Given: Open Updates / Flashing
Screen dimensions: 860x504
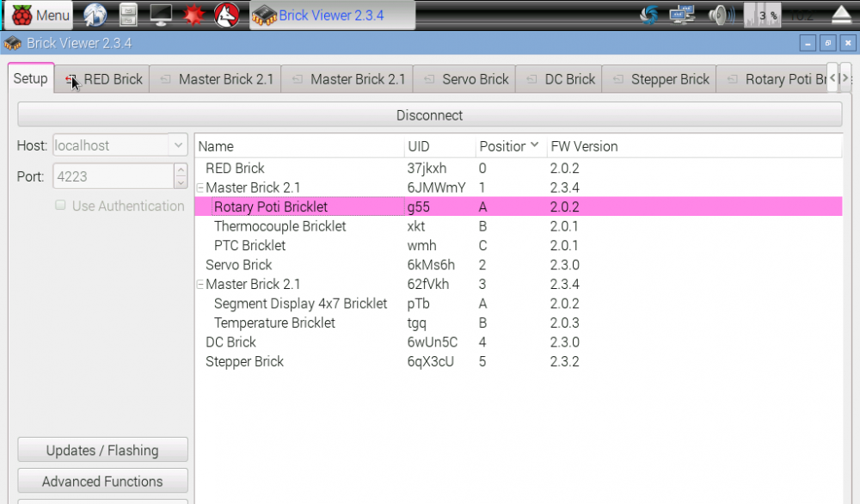Looking at the screenshot, I should coord(102,449).
